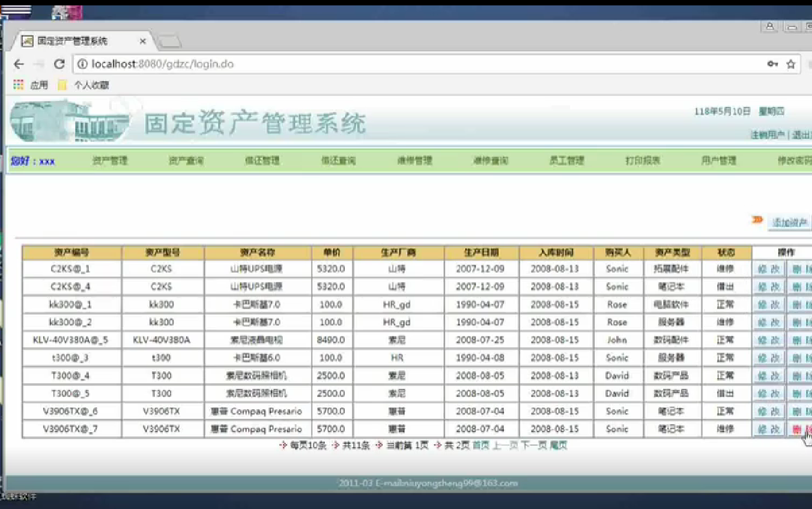Click the 添加资产 button
812x509 pixels.
point(790,222)
